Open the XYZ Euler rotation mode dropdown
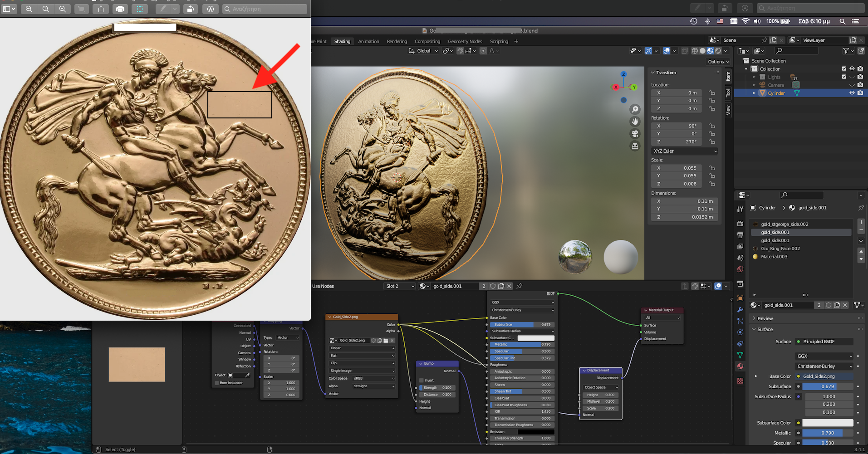The height and width of the screenshot is (454, 868). [685, 151]
